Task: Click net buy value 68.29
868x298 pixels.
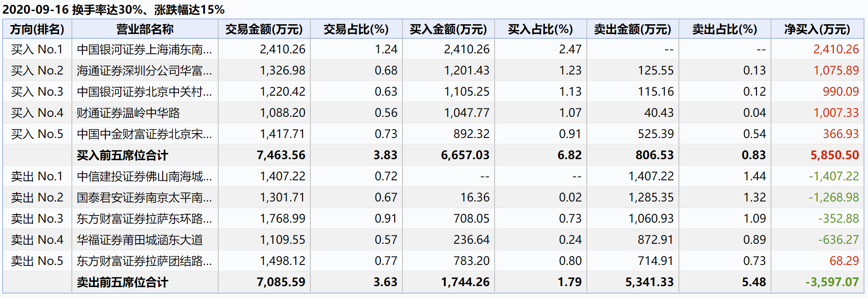Action: [844, 261]
